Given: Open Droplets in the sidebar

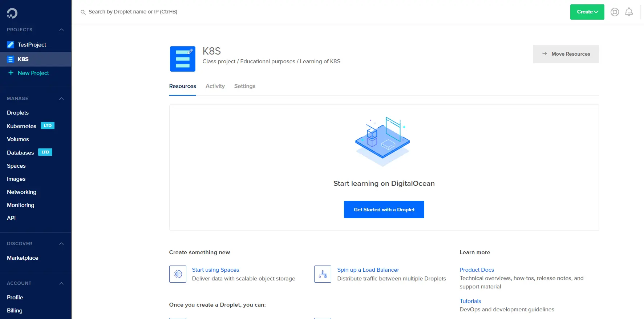Looking at the screenshot, I should (18, 113).
